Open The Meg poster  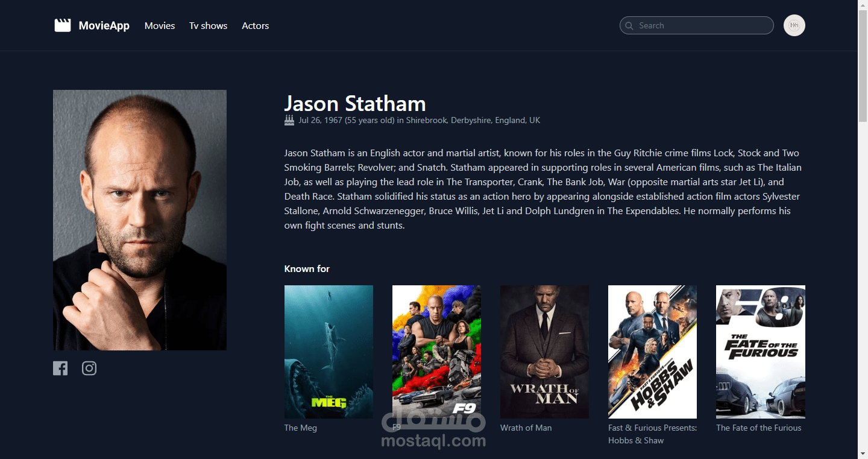coord(329,352)
